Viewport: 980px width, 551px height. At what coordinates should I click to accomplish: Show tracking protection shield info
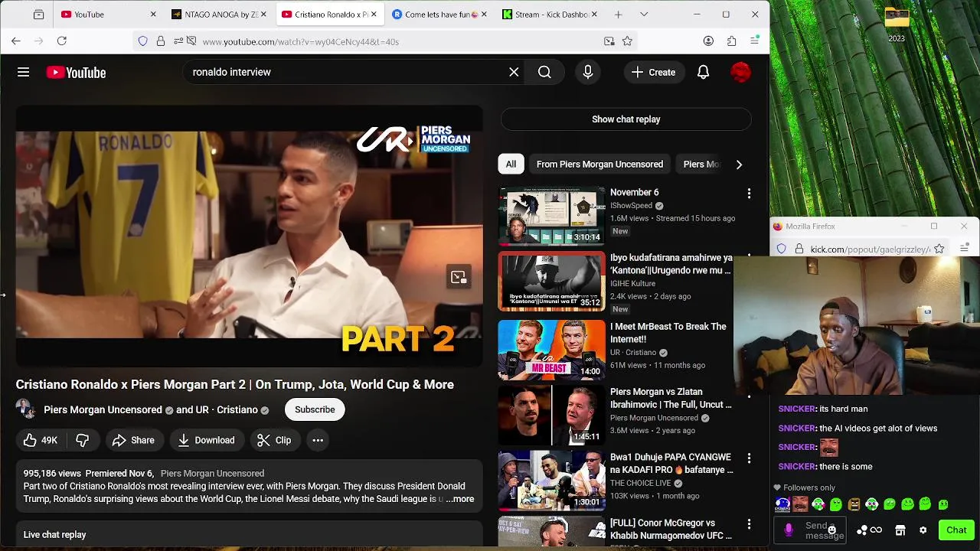click(x=143, y=41)
